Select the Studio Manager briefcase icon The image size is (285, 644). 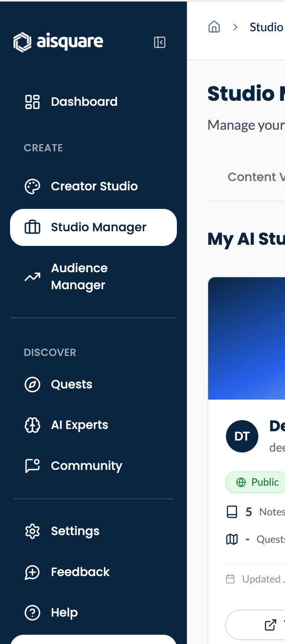32,227
